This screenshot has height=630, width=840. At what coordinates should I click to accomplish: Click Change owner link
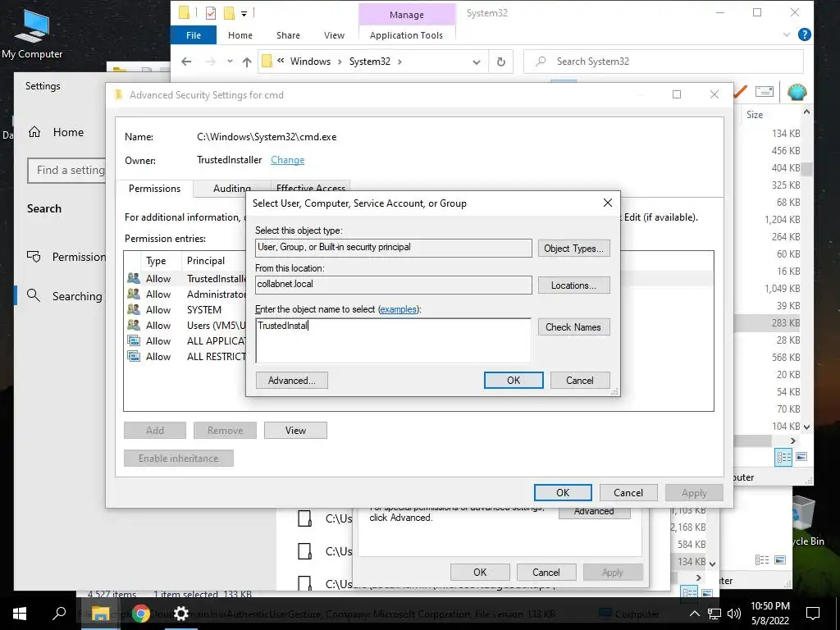tap(288, 160)
